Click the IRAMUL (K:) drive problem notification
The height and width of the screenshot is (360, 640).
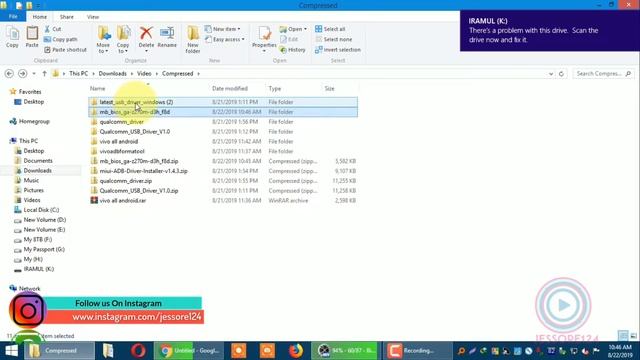pyautogui.click(x=550, y=31)
